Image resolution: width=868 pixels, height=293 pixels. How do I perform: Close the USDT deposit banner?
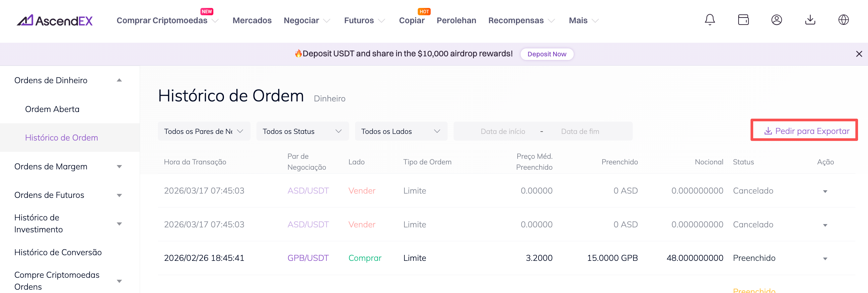tap(859, 54)
